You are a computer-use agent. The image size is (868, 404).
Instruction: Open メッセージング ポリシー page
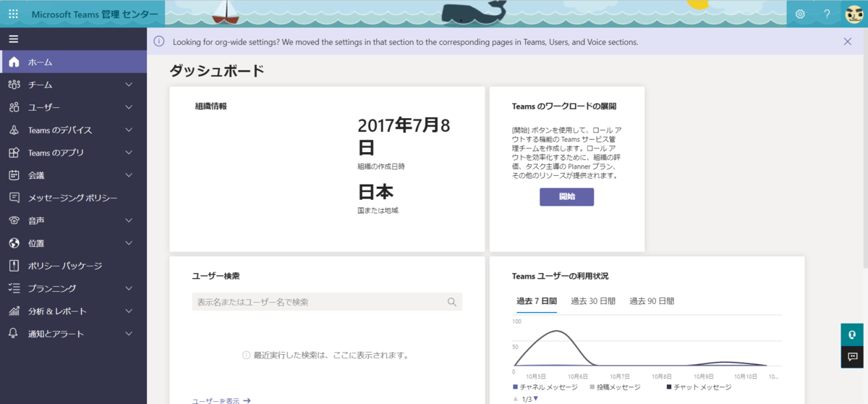[74, 198]
